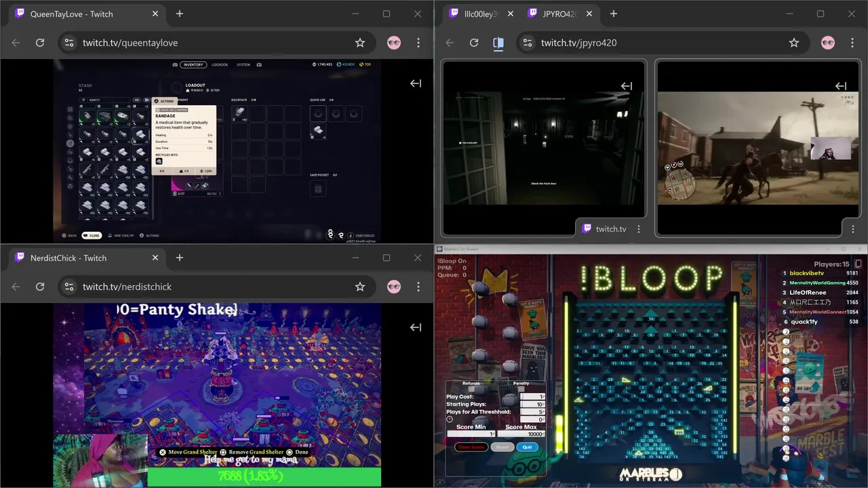Open the RARITY sort dropdown in the stash
Image resolution: width=868 pixels, height=488 pixels.
pyautogui.click(x=105, y=100)
